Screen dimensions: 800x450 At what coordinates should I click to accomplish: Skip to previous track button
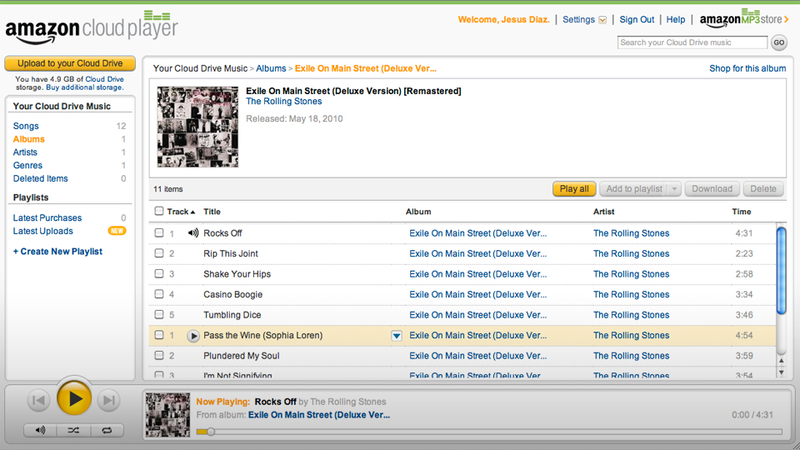pyautogui.click(x=38, y=400)
